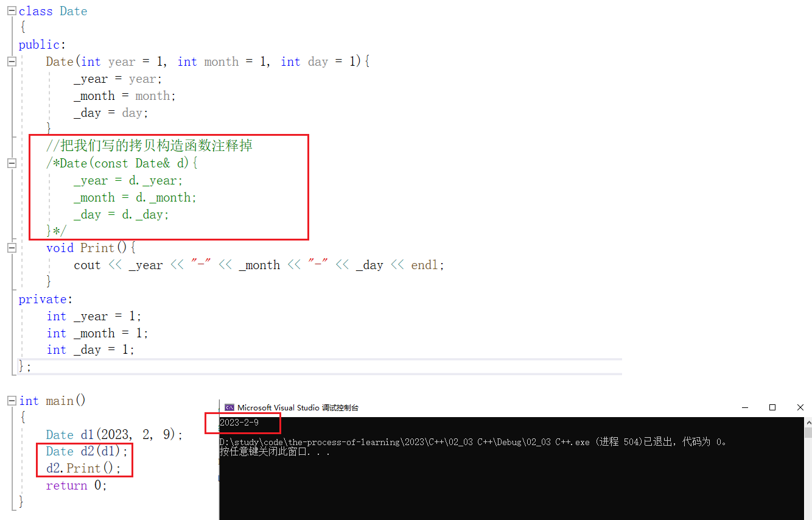The image size is (812, 520).
Task: Click the console scrollbar up arrow
Action: coord(808,421)
